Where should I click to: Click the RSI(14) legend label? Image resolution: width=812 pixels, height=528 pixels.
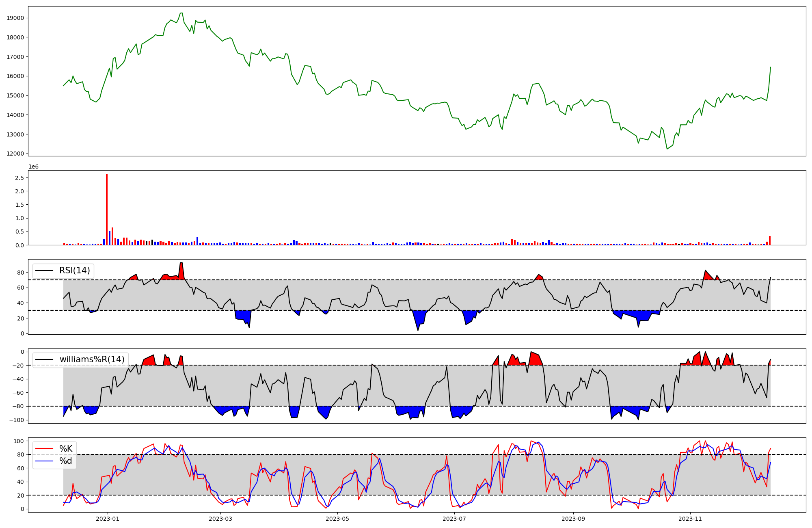pos(75,270)
